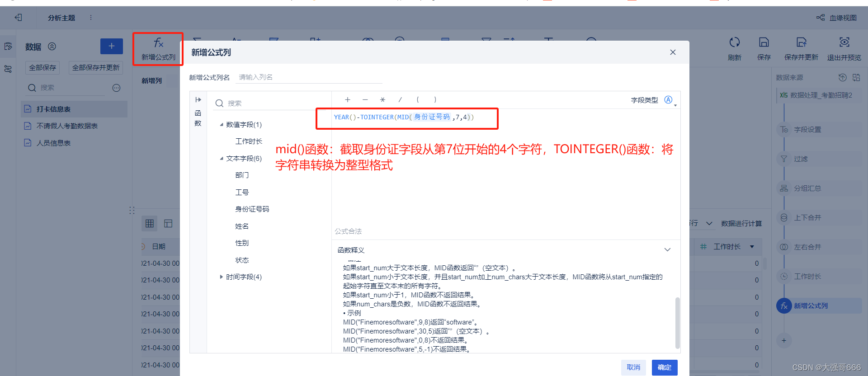Select the 字段设置 step
868x376 pixels.
pos(820,130)
